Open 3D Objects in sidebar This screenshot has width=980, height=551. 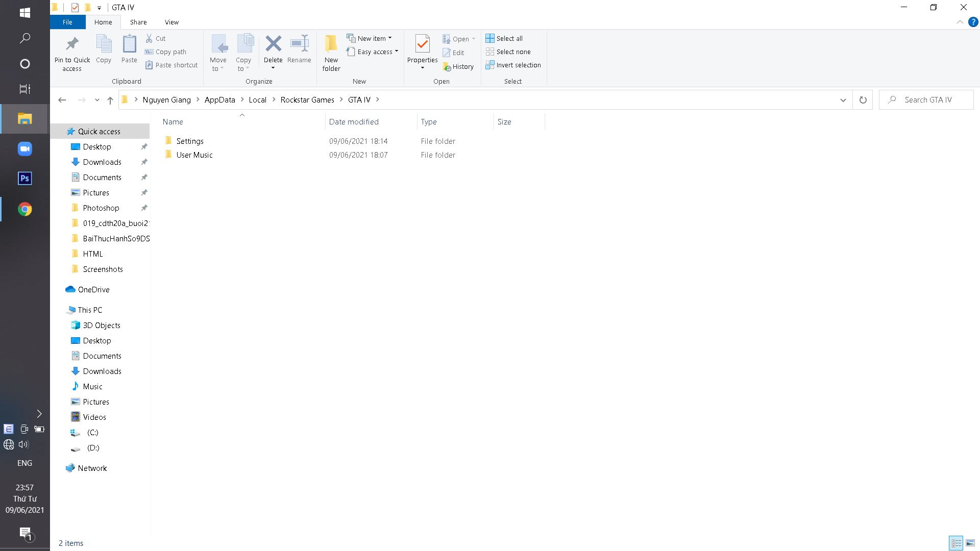[102, 325]
